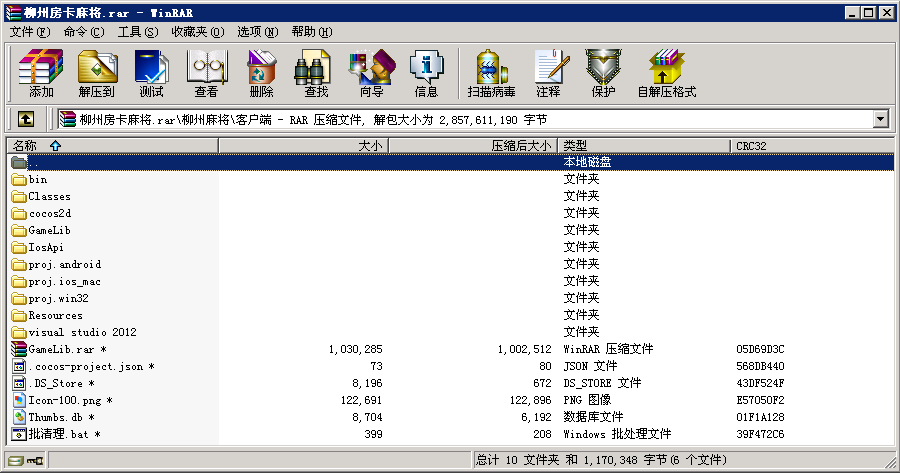Screen dimensions: 900x473
Task: Go up one folder level button
Action: coord(26,119)
